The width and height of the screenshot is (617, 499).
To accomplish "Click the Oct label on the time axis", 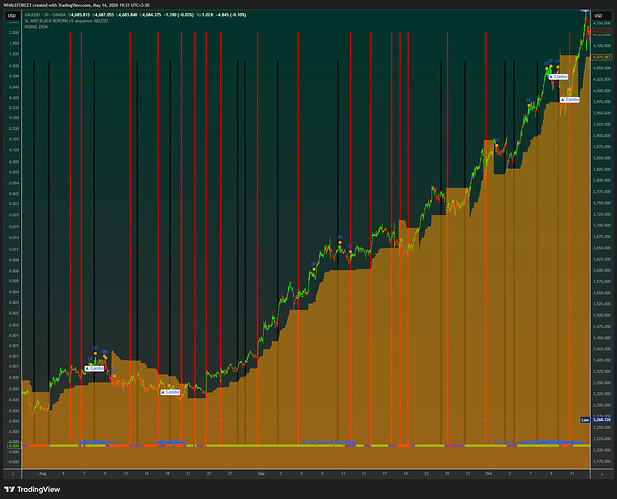I will (489, 474).
